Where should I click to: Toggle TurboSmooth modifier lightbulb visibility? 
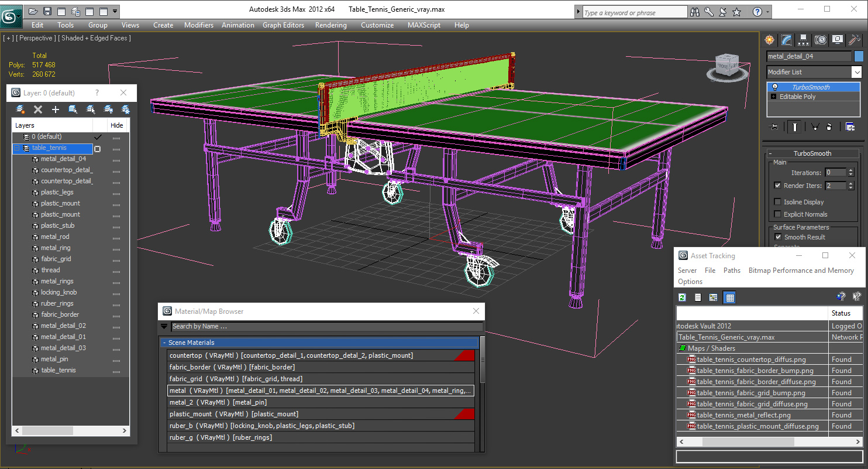(x=775, y=87)
